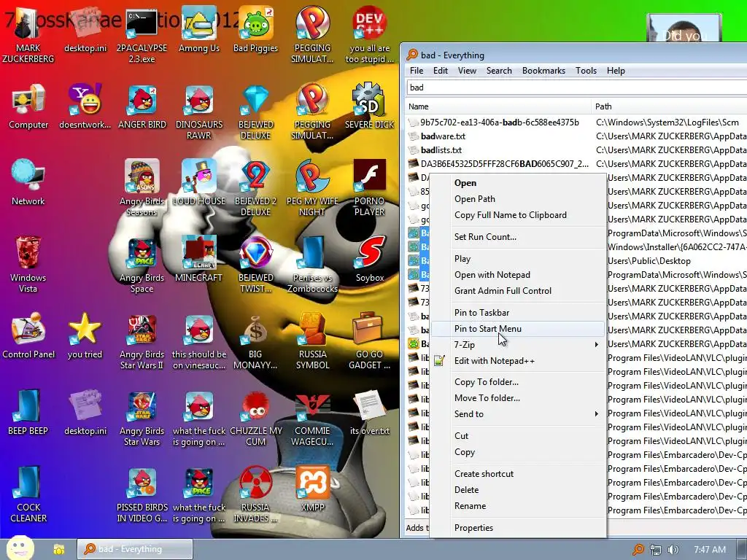Choose Create shortcut entry

[x=518, y=474]
